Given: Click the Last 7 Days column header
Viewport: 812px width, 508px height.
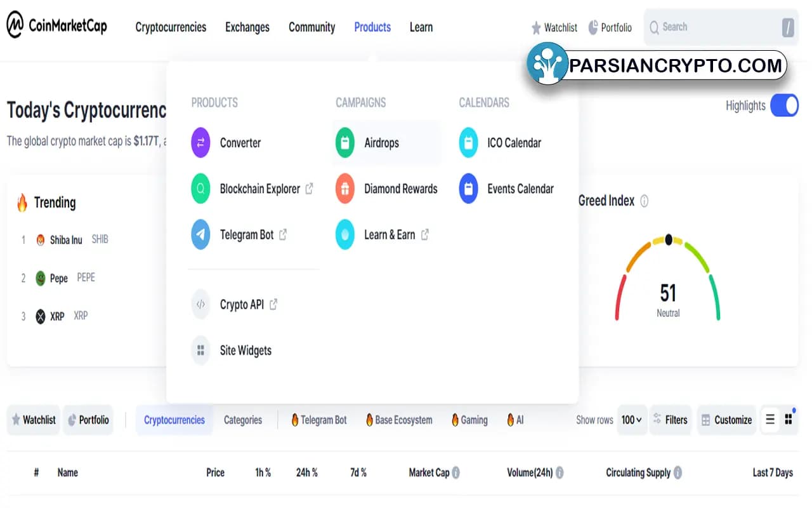Looking at the screenshot, I should pos(773,472).
